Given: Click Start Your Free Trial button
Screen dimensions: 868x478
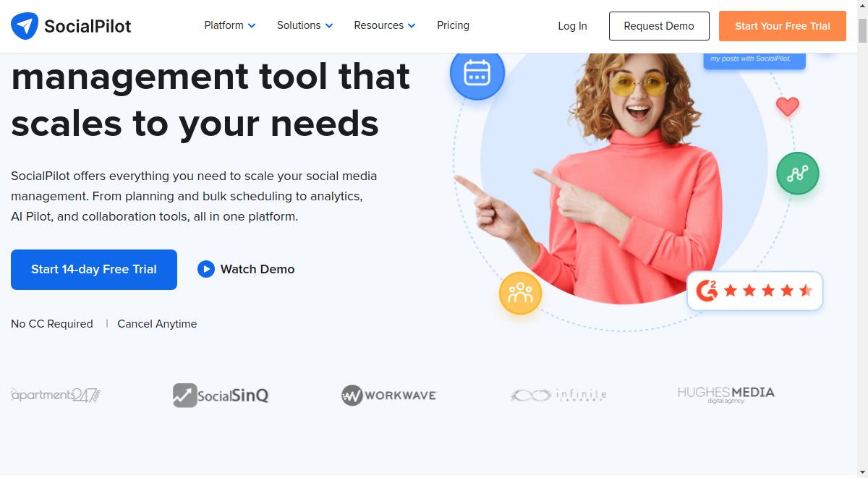Looking at the screenshot, I should [x=783, y=26].
